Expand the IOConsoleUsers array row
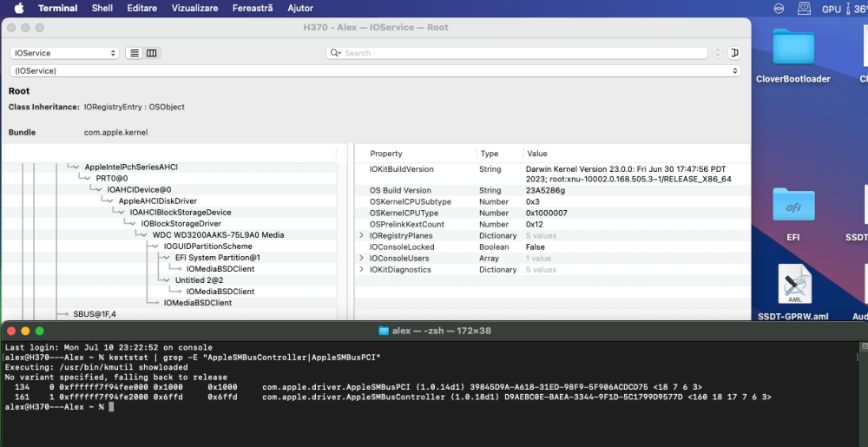Viewport: 868px width, 447px height. coord(361,259)
